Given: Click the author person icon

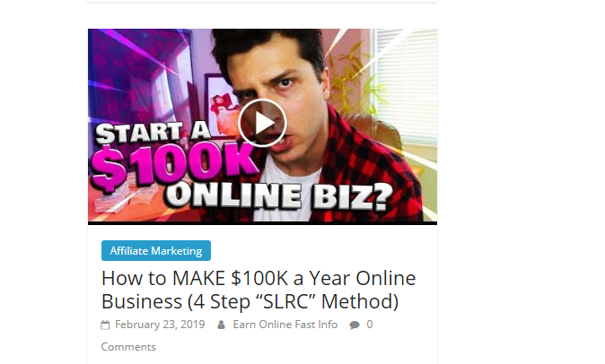Looking at the screenshot, I should pyautogui.click(x=221, y=325).
